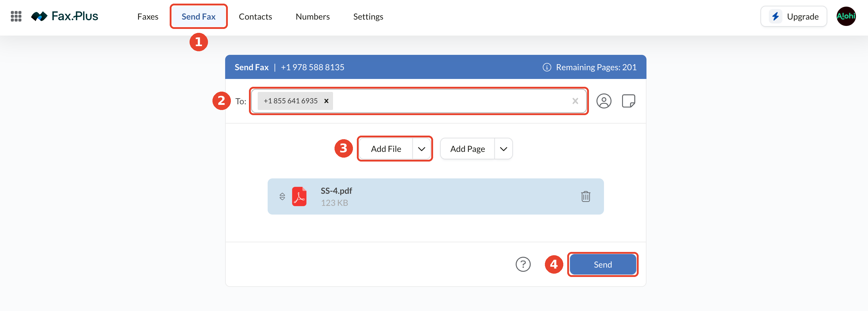Screen dimensions: 868x311
Task: Click the Remaining Pages info icon
Action: (546, 68)
